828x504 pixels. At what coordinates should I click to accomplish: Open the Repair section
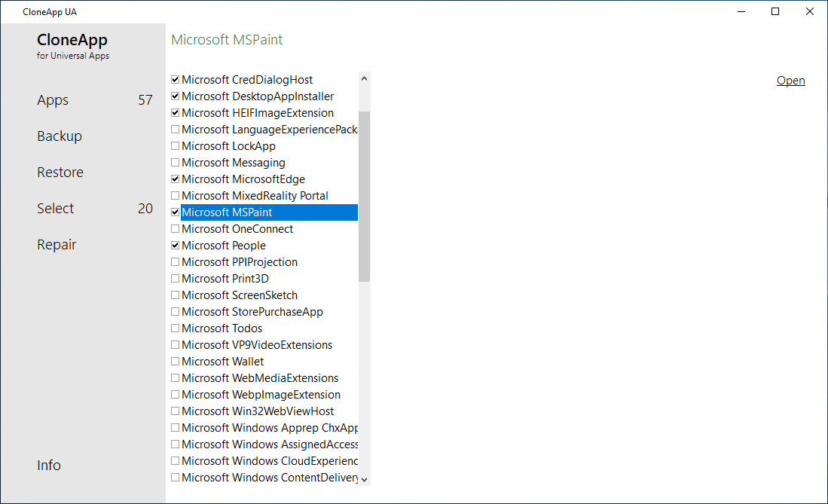click(x=57, y=245)
